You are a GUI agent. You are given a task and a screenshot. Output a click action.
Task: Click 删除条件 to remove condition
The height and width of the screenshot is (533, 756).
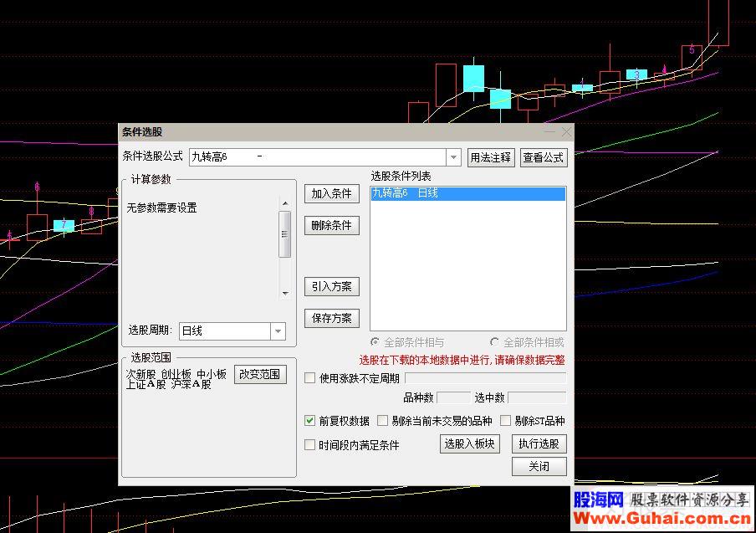pyautogui.click(x=332, y=225)
